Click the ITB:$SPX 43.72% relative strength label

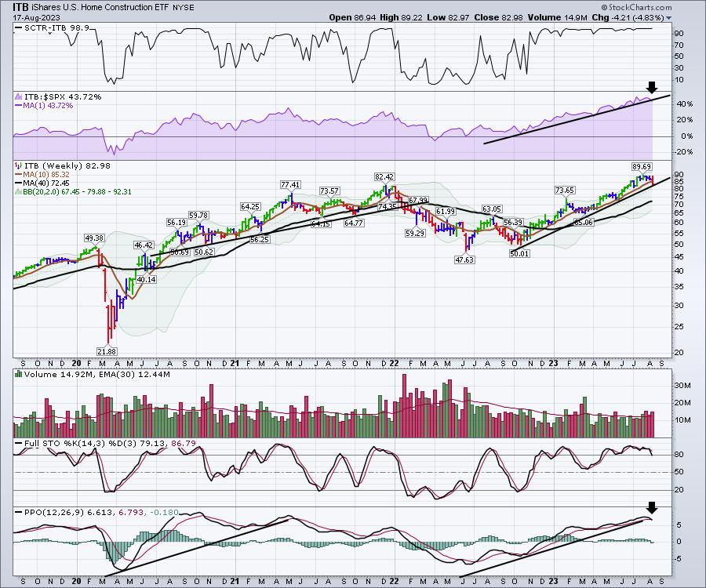click(51, 96)
